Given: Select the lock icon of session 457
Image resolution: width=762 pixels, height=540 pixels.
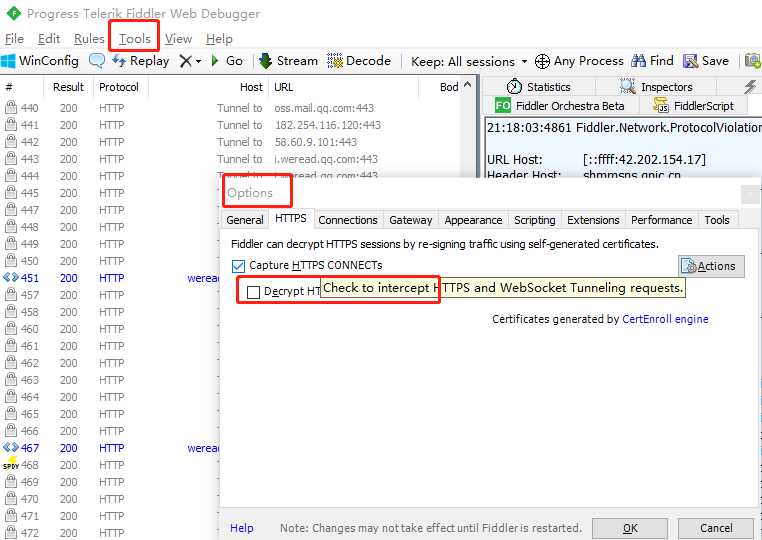Looking at the screenshot, I should [11, 295].
